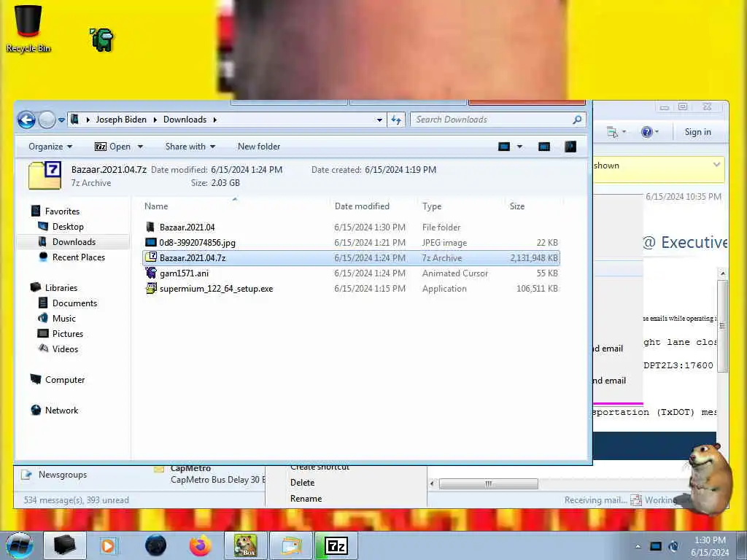Click the Firefox taskbar icon
Viewport: 747px width, 560px height.
[x=200, y=545]
